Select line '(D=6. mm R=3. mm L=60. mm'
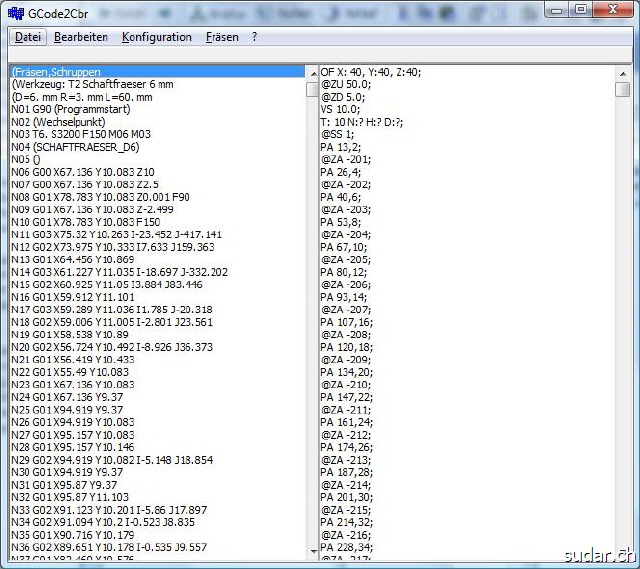 158,97
